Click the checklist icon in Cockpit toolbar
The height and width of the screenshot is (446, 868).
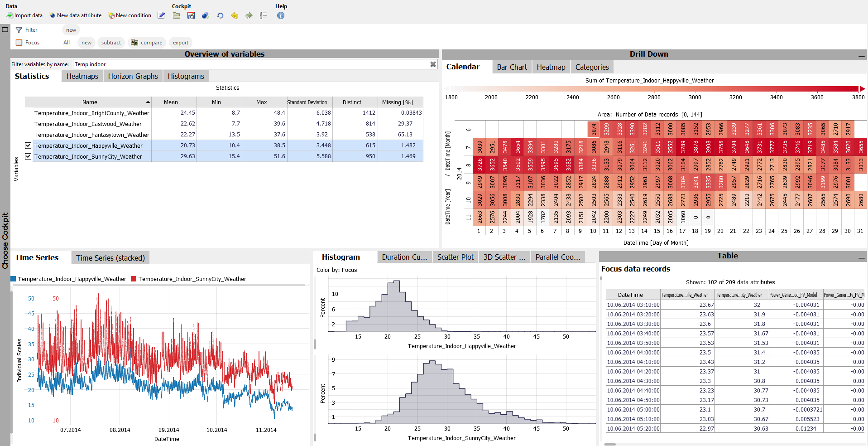pyautogui.click(x=264, y=15)
